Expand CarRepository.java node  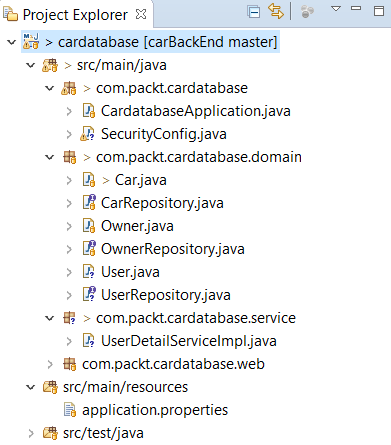[69, 203]
